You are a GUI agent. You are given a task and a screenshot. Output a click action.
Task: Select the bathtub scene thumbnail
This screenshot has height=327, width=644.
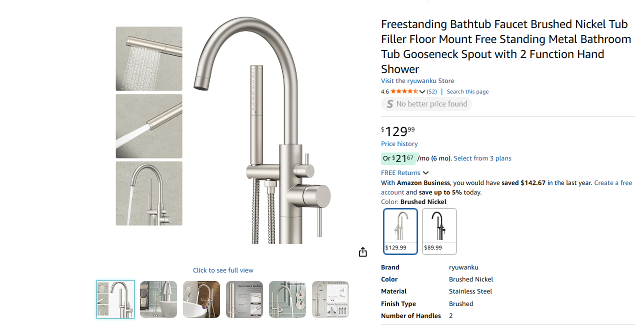coord(158,299)
